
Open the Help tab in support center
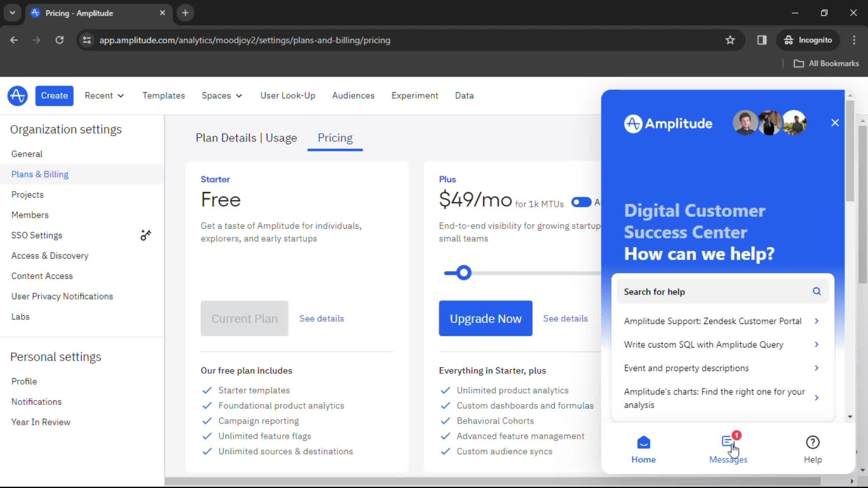tap(812, 449)
